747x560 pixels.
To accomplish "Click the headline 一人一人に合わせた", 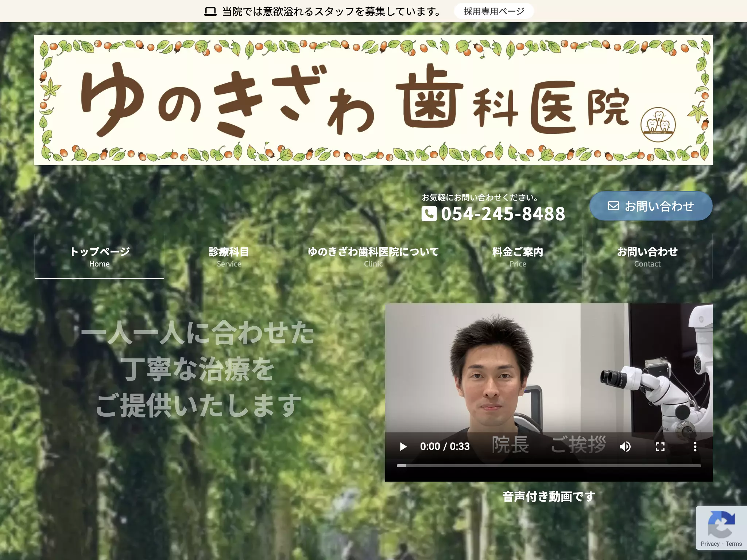I will point(197,332).
